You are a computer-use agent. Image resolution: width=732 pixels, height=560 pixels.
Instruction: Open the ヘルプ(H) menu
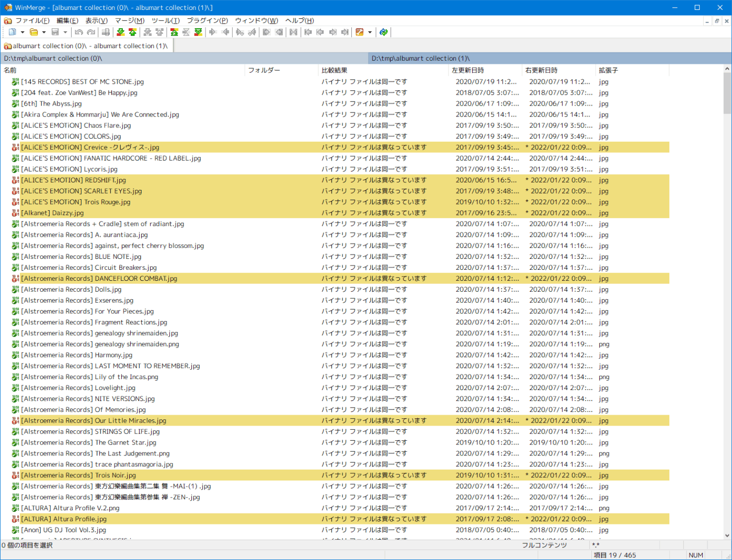299,20
